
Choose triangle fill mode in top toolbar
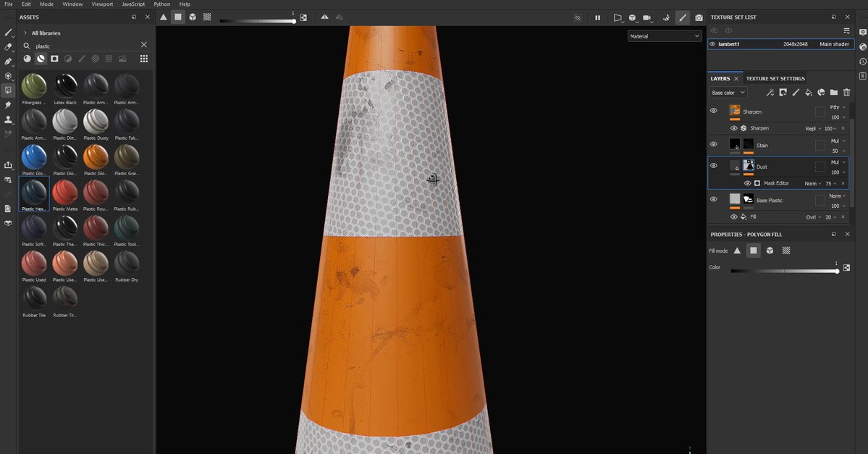pyautogui.click(x=164, y=17)
